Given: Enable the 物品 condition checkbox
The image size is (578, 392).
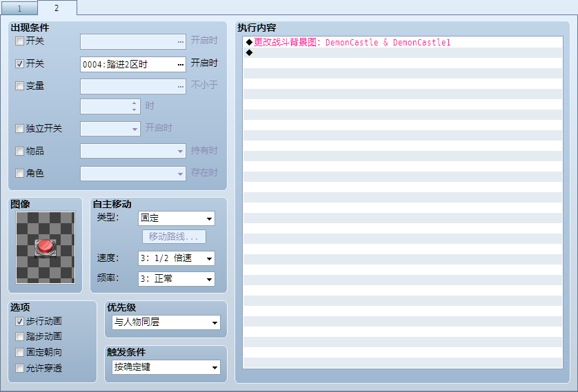Looking at the screenshot, I should click(19, 151).
